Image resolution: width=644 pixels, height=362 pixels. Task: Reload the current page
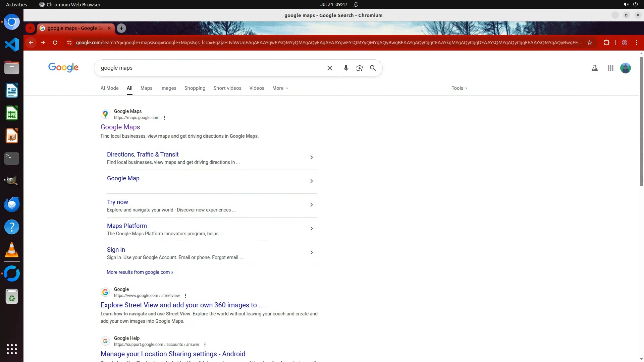[55, 43]
